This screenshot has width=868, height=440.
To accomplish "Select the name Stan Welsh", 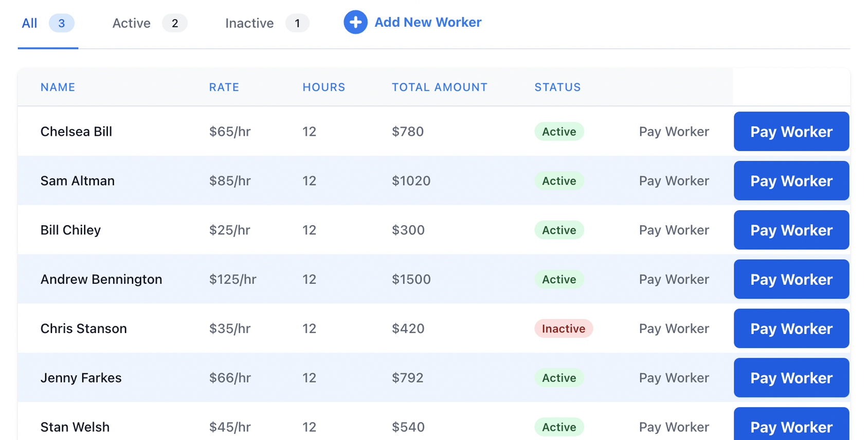I will (75, 427).
